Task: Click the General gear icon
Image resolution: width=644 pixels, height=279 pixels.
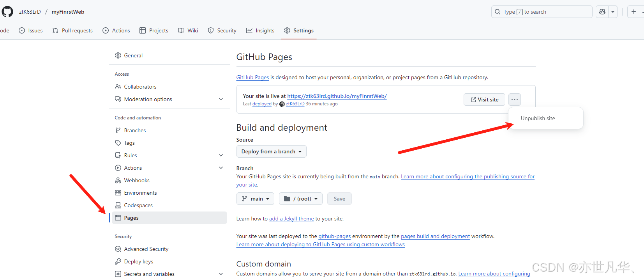Action: tap(118, 55)
